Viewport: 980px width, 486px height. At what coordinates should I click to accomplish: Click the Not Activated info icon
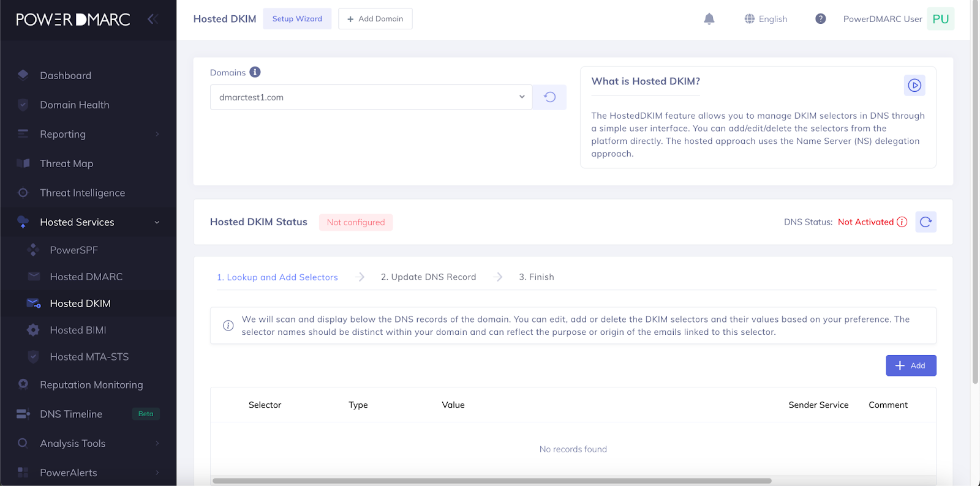[902, 222]
